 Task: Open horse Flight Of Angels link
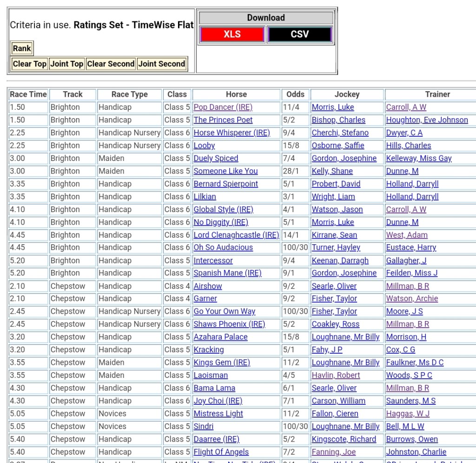coord(221,452)
